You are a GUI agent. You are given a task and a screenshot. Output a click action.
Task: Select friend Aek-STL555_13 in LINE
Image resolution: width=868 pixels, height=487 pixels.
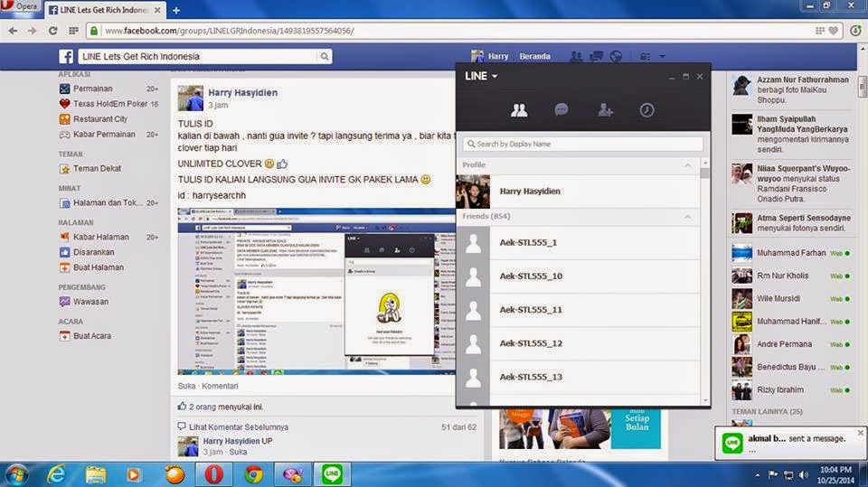click(x=578, y=377)
